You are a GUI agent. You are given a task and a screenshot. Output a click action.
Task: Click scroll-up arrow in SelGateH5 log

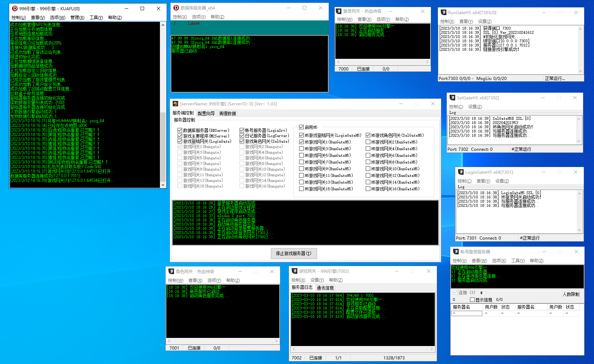tap(578, 119)
